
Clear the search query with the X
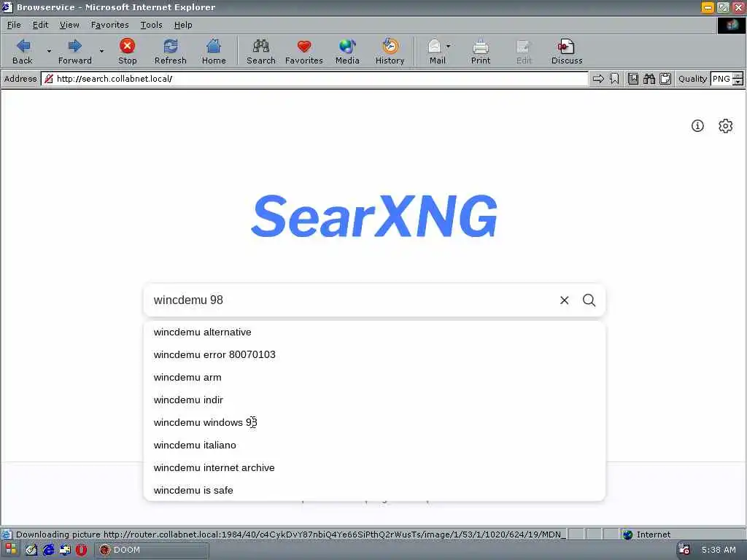(x=565, y=300)
